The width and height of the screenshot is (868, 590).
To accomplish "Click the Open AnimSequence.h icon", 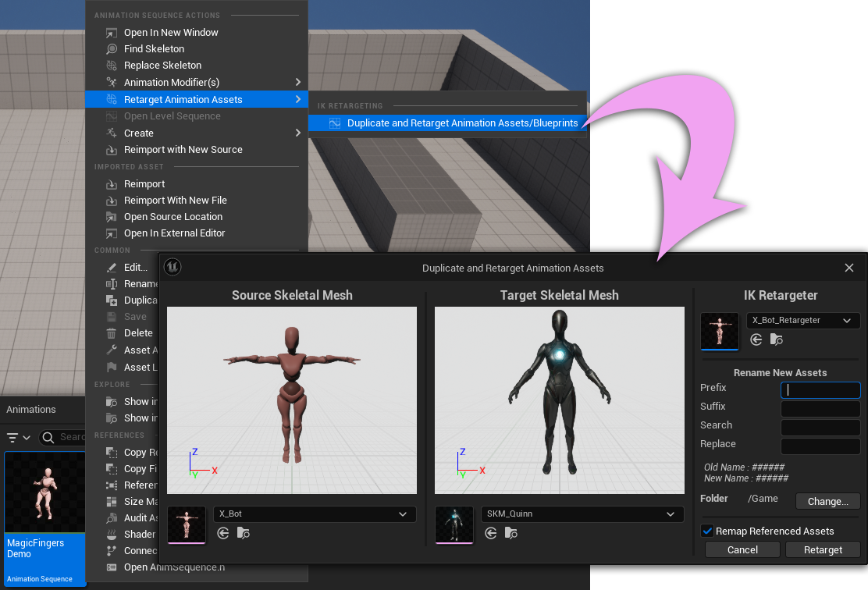I will point(112,567).
